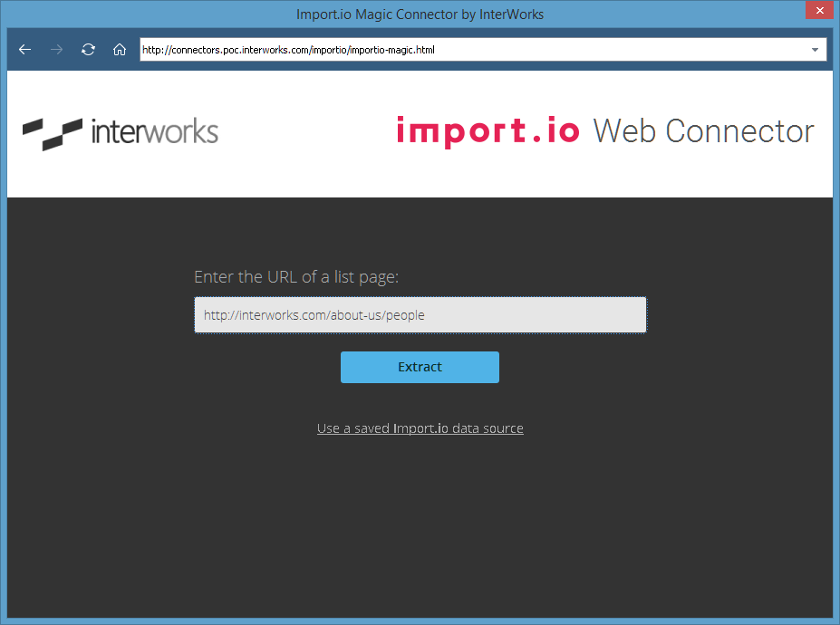Image resolution: width=840 pixels, height=625 pixels.
Task: Click the InterWorks logo
Action: coord(121,132)
